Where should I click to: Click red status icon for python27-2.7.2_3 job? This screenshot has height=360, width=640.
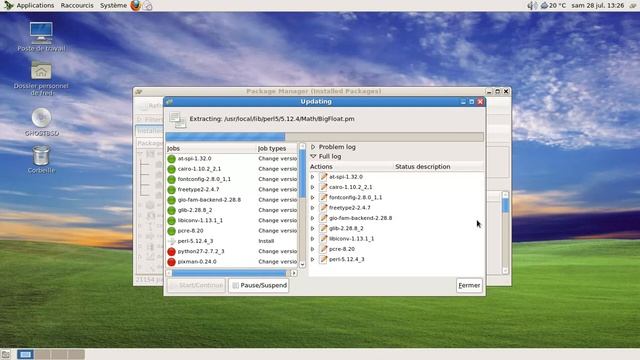point(171,251)
